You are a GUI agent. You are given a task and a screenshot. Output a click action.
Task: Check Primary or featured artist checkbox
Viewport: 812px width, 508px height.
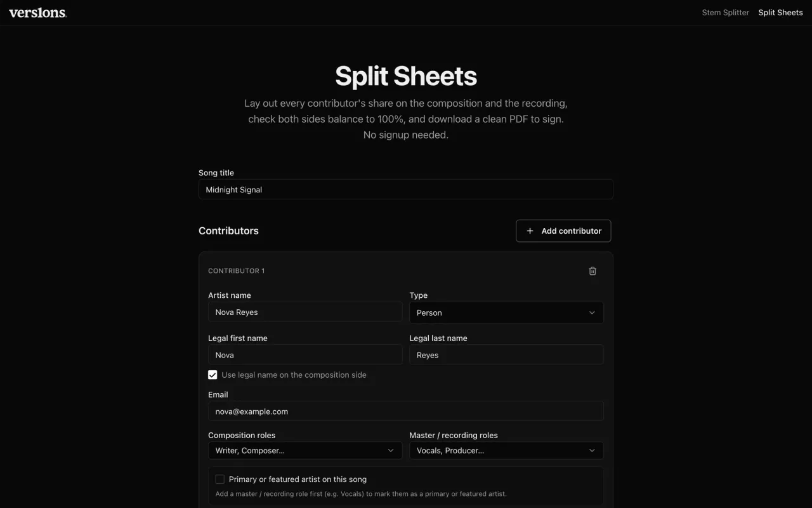tap(219, 479)
